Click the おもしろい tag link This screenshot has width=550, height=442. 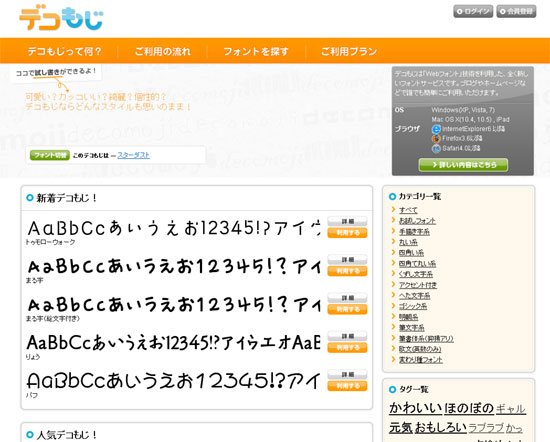(441, 428)
